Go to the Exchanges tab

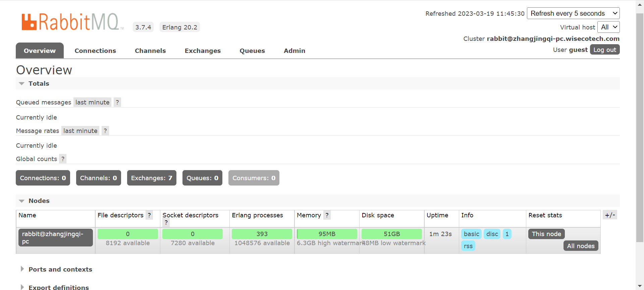point(203,51)
